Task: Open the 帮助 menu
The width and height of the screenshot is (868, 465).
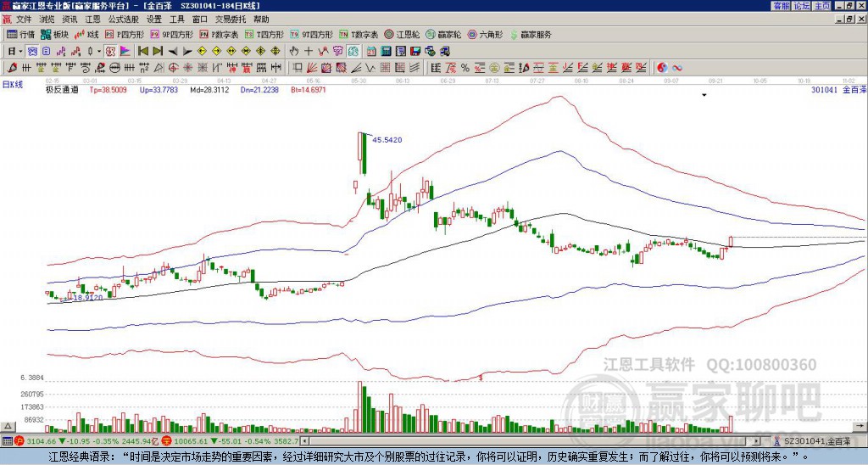Action: coord(261,20)
